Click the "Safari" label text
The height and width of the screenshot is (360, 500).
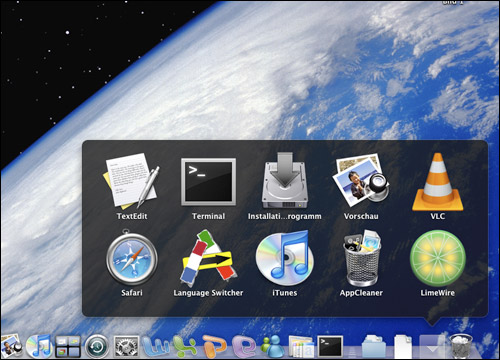click(x=132, y=293)
